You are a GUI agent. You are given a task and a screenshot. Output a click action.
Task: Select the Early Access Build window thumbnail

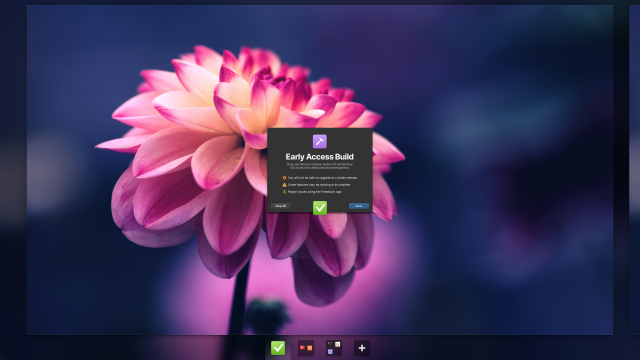[x=320, y=170]
